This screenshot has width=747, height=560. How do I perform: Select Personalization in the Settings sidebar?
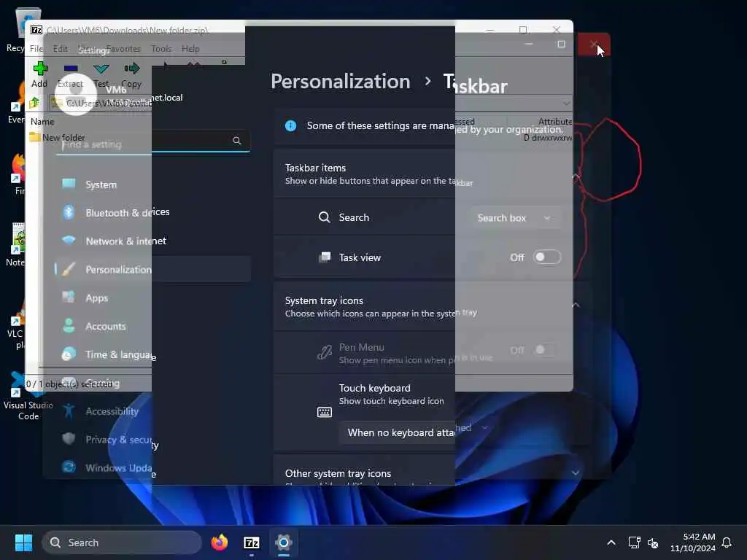click(152, 269)
